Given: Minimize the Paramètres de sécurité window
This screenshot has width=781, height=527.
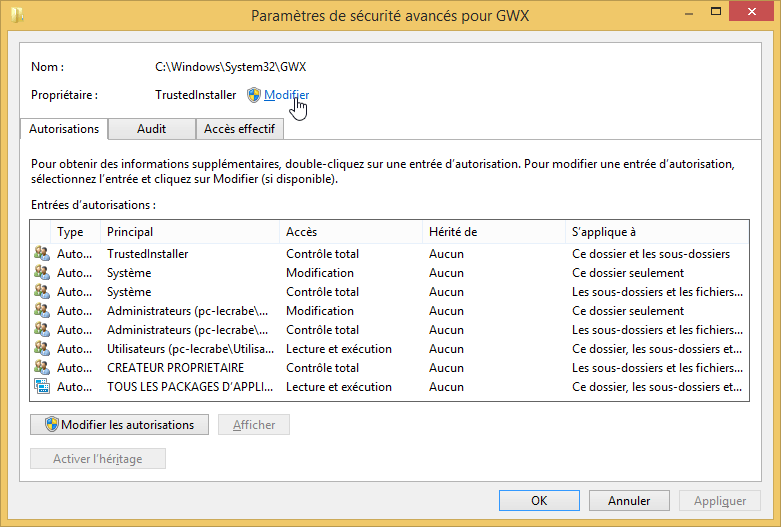Looking at the screenshot, I should click(x=689, y=12).
